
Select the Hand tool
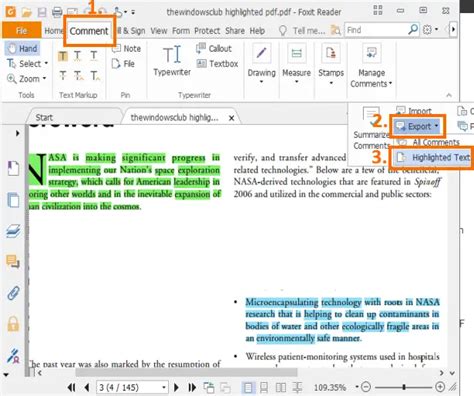tap(22, 49)
